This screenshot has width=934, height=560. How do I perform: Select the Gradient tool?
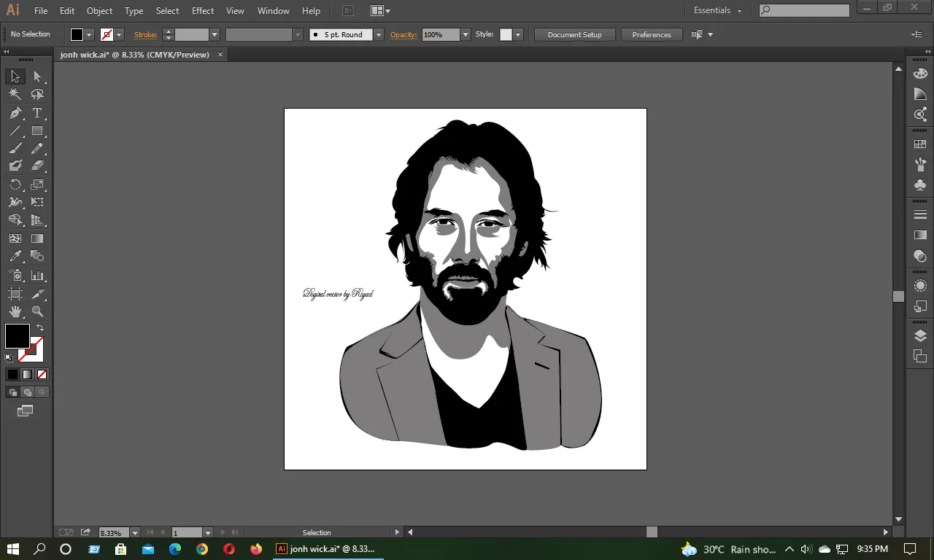37,238
